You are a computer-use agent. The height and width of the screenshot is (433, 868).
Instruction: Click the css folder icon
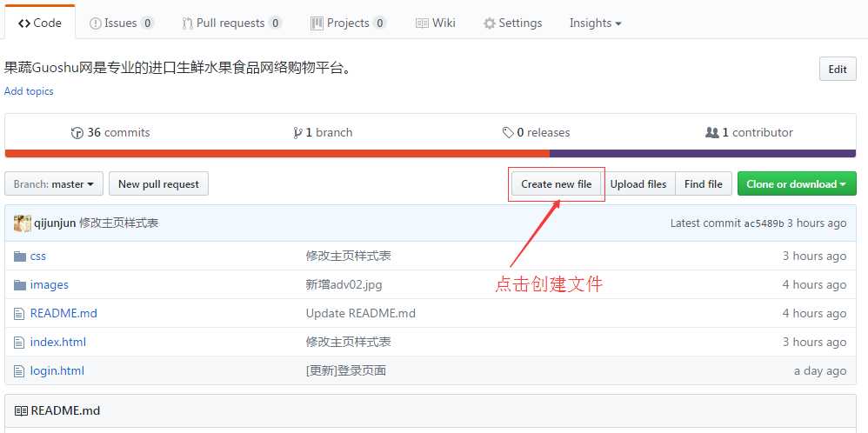20,256
